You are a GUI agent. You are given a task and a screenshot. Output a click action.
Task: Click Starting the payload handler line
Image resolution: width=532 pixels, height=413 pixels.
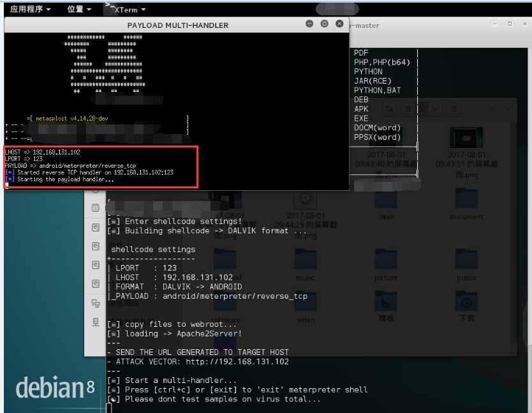click(59, 179)
